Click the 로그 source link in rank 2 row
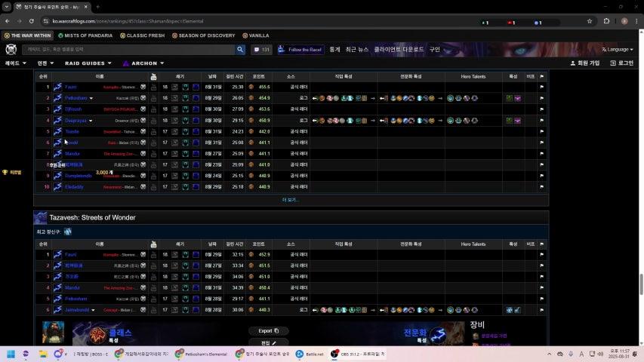 pos(303,99)
